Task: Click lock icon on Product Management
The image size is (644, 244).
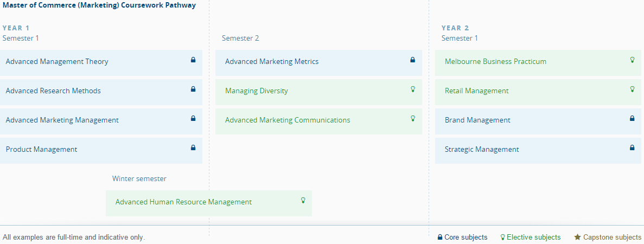Action: point(193,148)
